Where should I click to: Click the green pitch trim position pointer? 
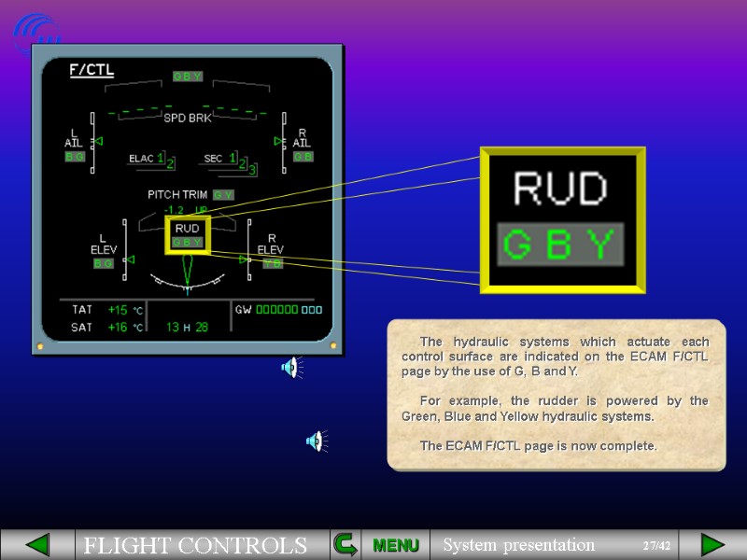click(x=187, y=271)
